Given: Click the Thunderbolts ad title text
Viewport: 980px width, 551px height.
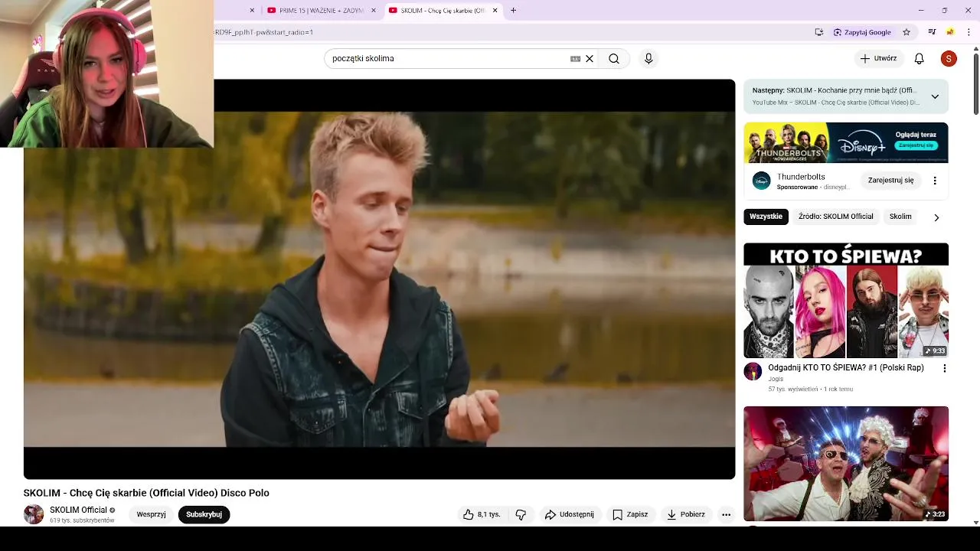Looking at the screenshot, I should click(x=801, y=177).
